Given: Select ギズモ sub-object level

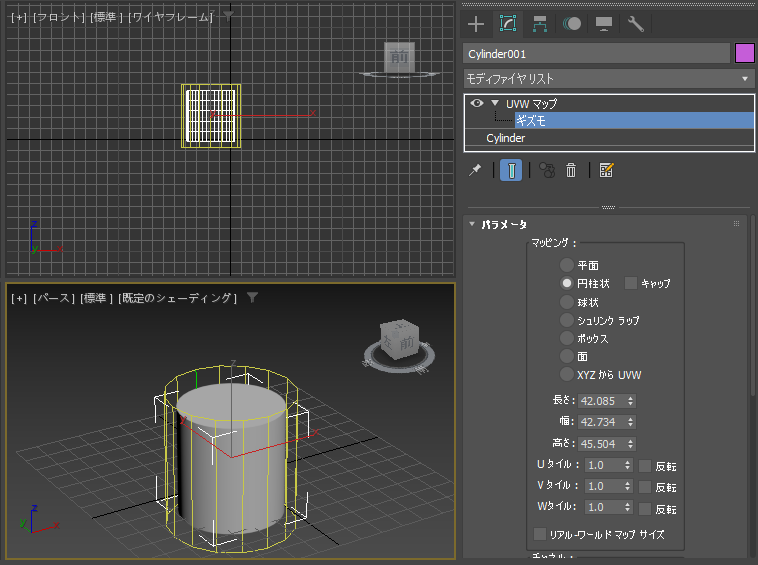Looking at the screenshot, I should pos(634,120).
